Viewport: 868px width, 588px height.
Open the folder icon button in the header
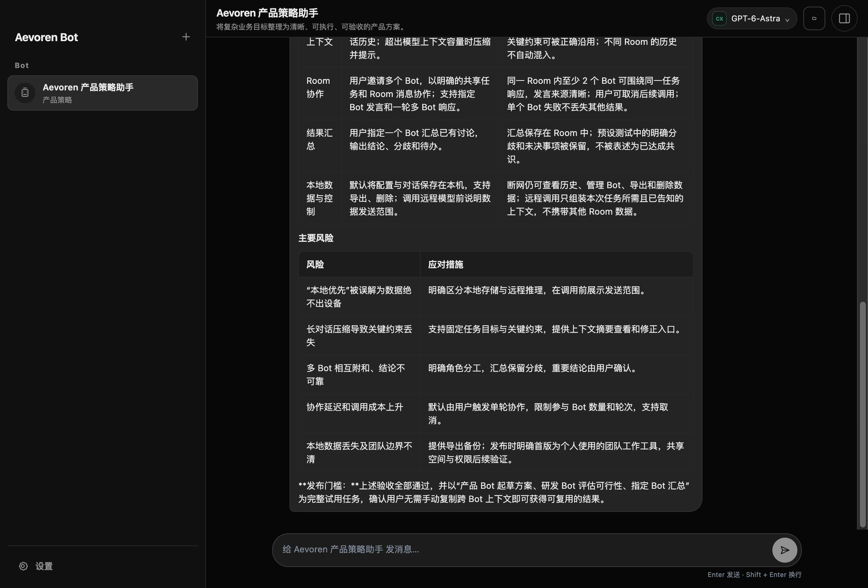pos(814,18)
